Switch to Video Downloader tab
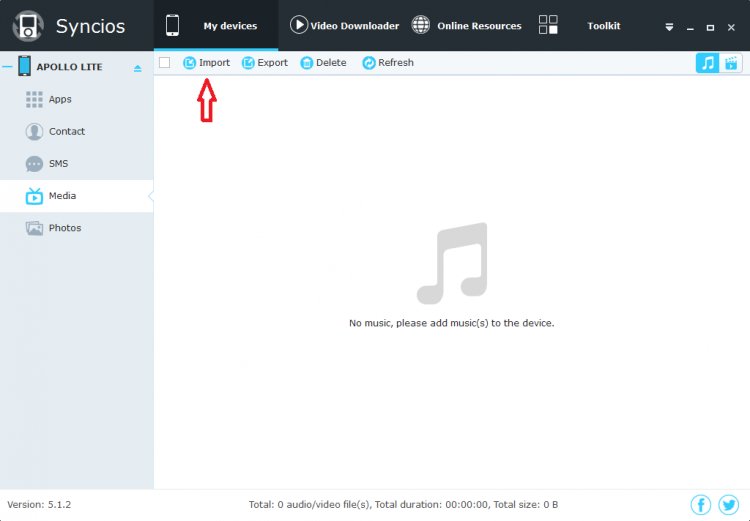Viewport: 750px width, 521px height. [x=344, y=26]
